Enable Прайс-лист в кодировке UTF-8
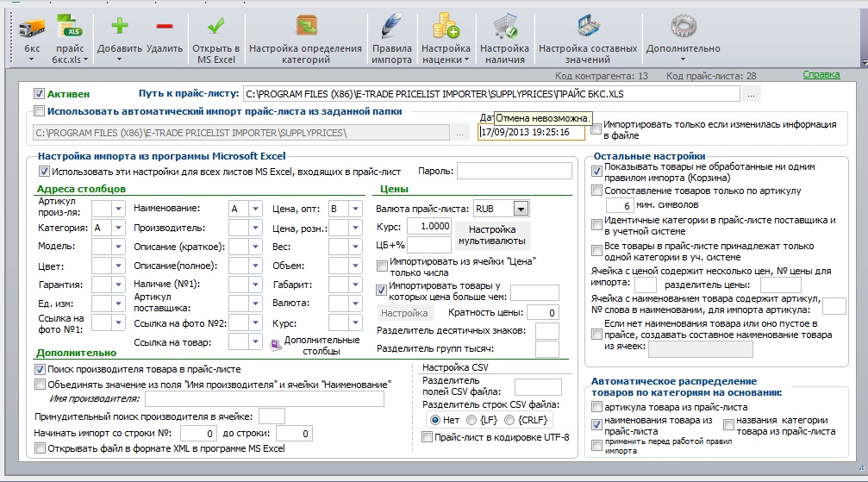 pyautogui.click(x=427, y=437)
